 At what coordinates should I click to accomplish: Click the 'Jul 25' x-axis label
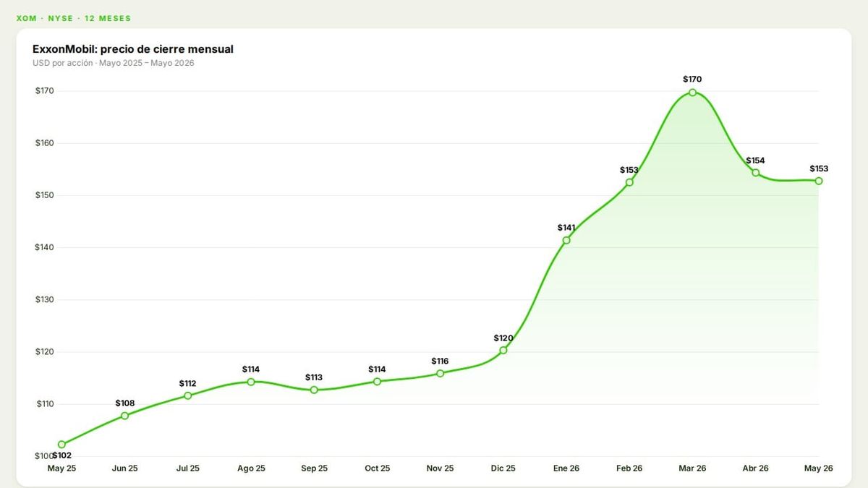tap(188, 468)
